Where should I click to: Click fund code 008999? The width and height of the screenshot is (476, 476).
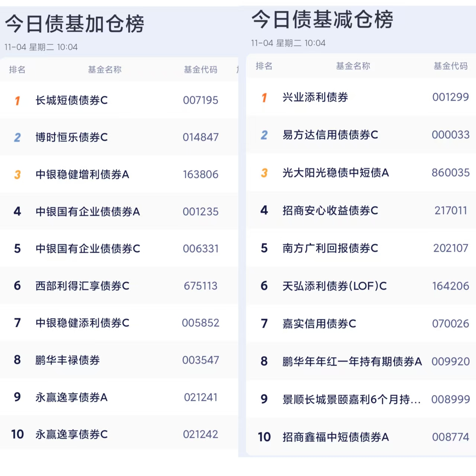(x=451, y=399)
